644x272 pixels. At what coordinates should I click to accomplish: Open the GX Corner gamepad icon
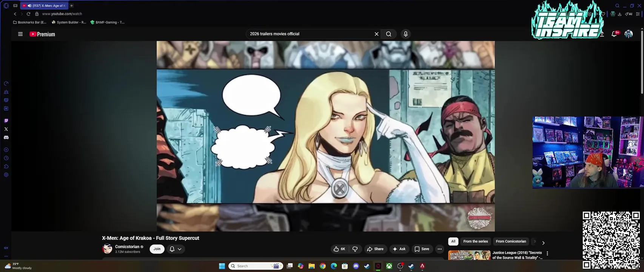point(15,6)
